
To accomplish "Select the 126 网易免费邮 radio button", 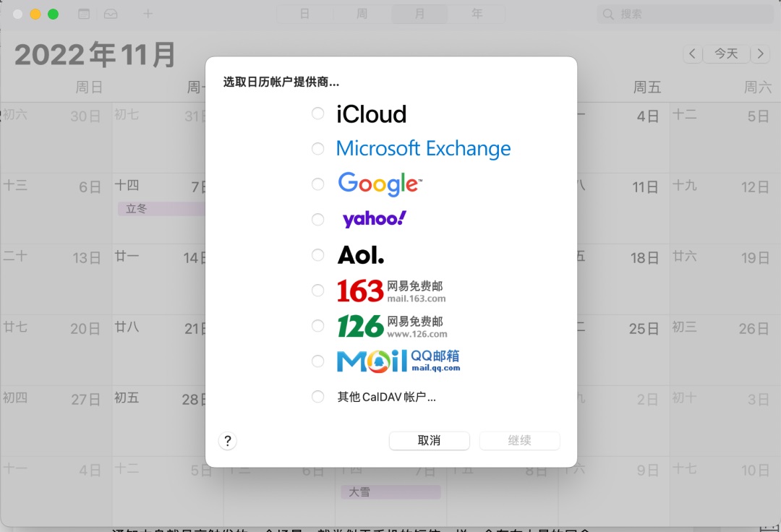I will tap(317, 325).
